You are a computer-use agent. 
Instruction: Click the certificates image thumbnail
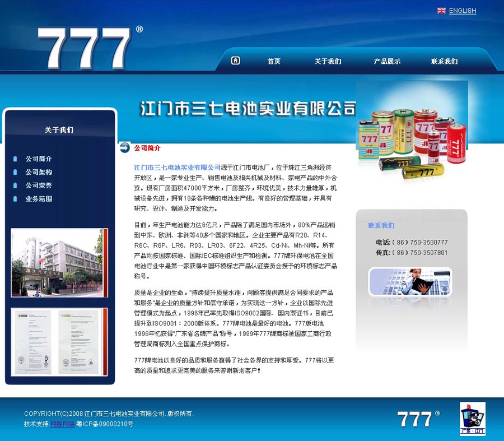tap(59, 342)
